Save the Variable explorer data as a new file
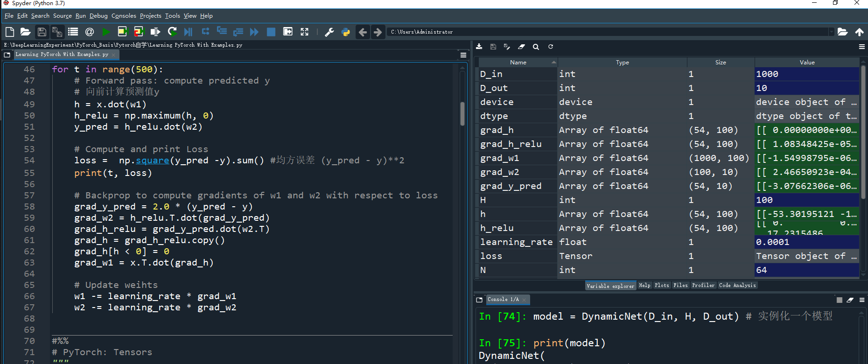The width and height of the screenshot is (868, 364). tap(507, 47)
